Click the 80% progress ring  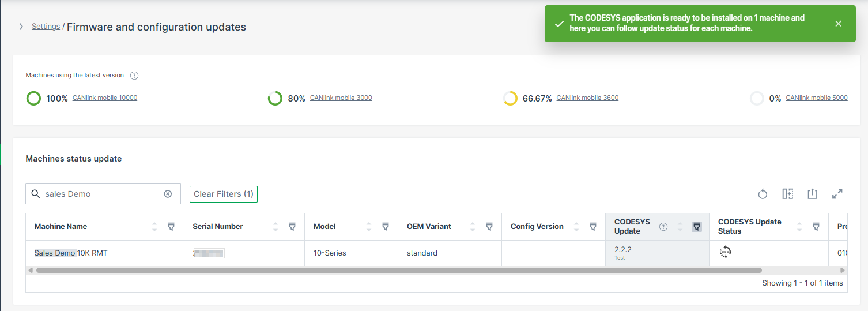point(275,99)
